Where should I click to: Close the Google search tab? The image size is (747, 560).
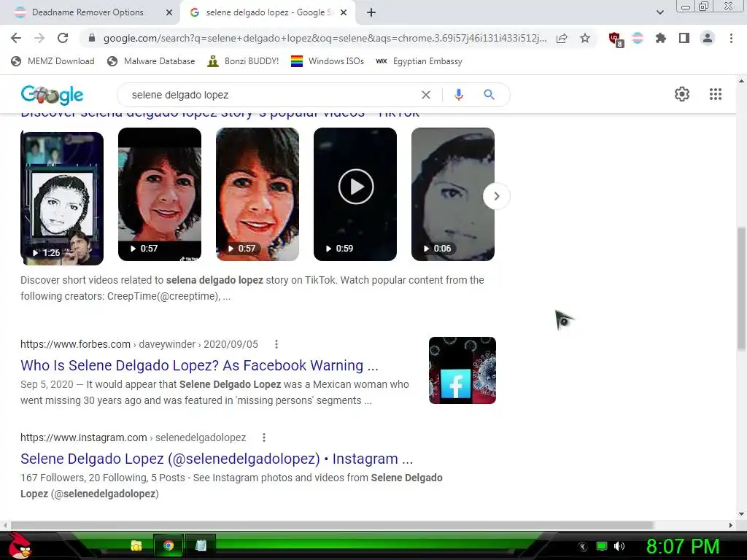coord(344,13)
